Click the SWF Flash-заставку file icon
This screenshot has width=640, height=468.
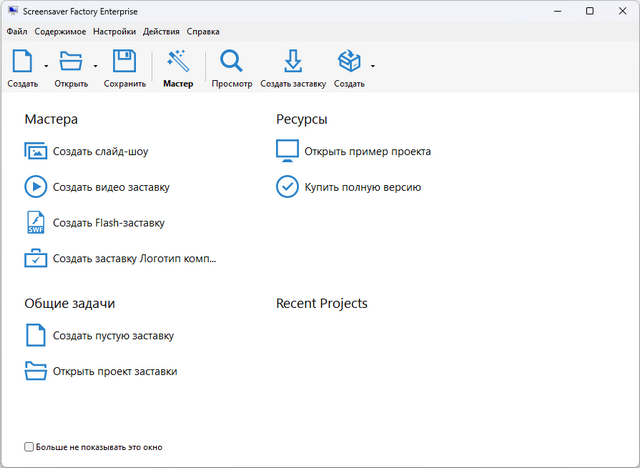coord(35,223)
